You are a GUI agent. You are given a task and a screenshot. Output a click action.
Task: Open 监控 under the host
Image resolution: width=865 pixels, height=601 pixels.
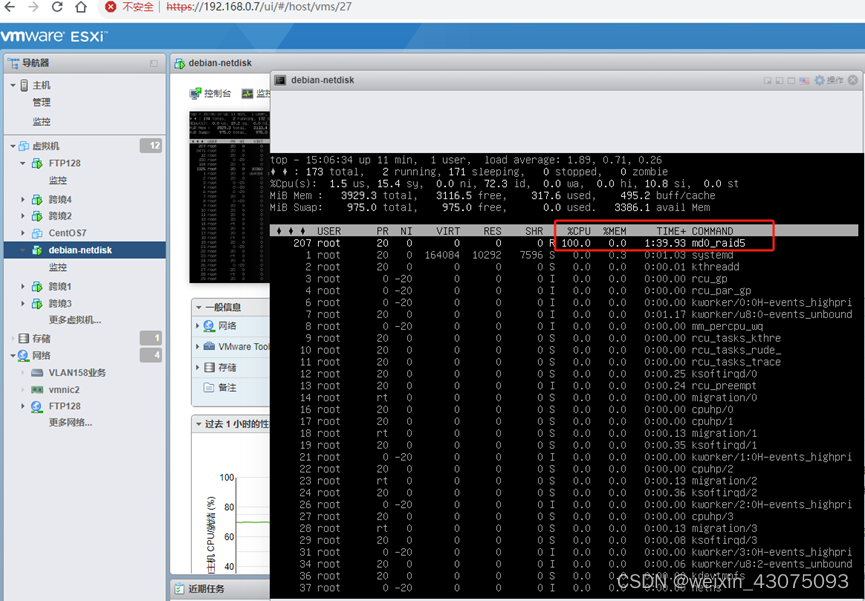pyautogui.click(x=41, y=121)
